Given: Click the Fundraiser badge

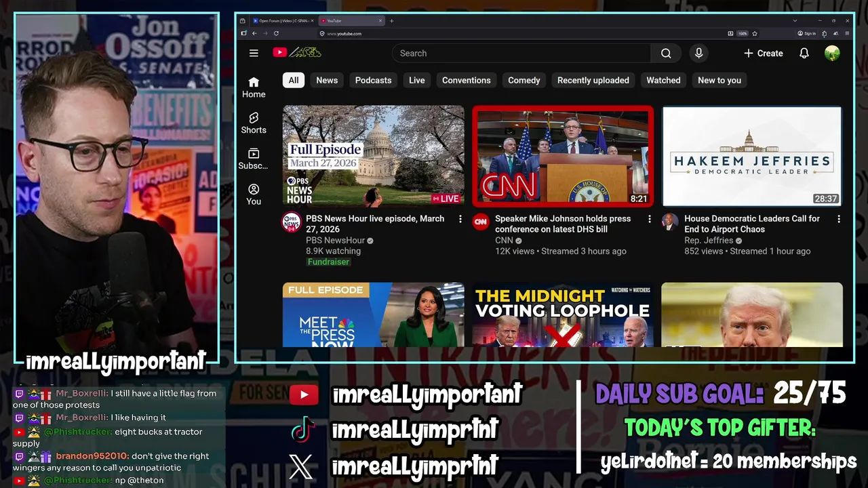Looking at the screenshot, I should pos(328,262).
